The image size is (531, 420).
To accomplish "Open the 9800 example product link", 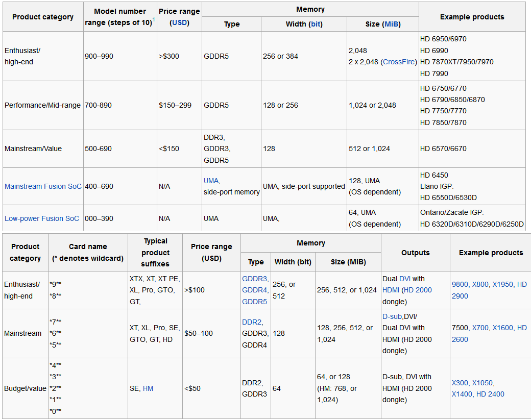I will (460, 285).
